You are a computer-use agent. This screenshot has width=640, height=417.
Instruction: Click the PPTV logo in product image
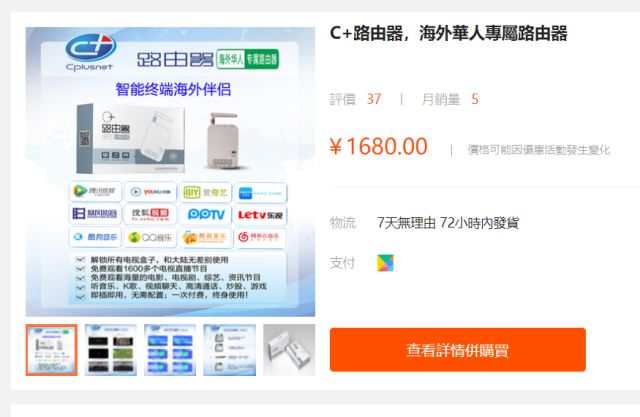[x=206, y=214]
